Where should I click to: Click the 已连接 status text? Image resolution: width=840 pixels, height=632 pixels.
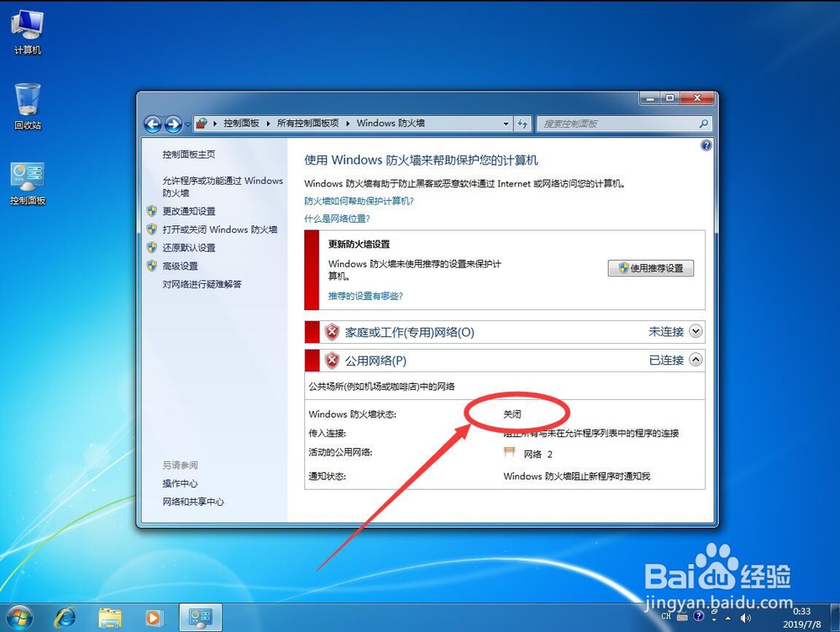(666, 360)
